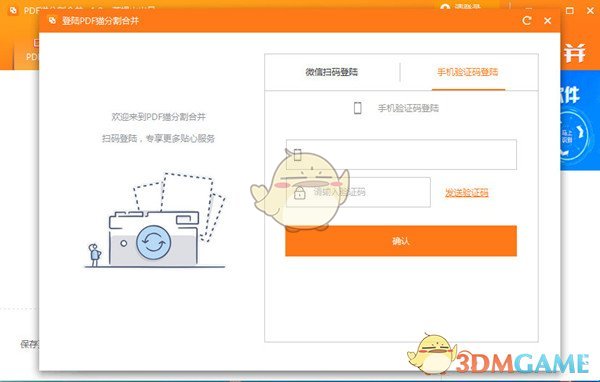Click the login avatar icon in main window
The height and width of the screenshot is (382, 600).
point(445,7)
